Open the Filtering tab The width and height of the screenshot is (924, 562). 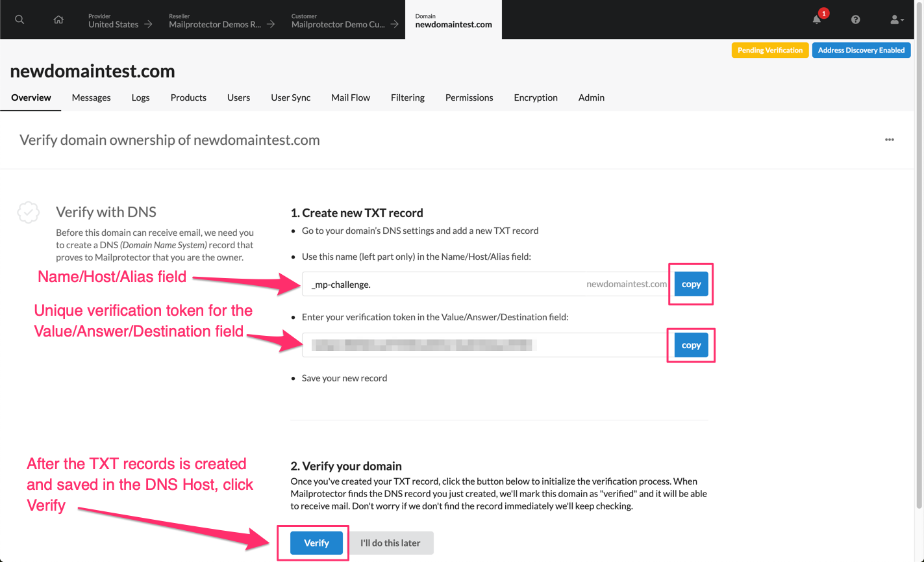point(408,97)
